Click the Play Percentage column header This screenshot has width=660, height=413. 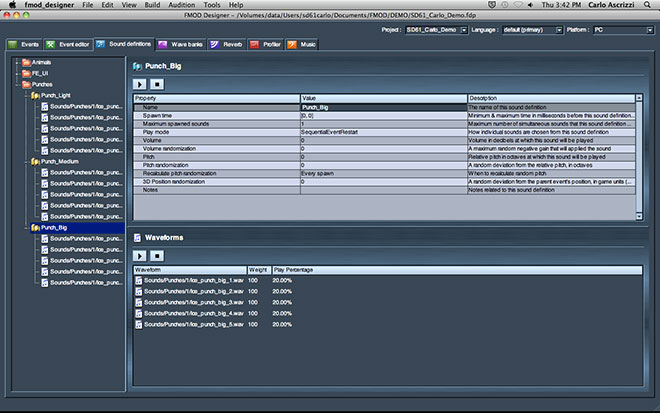(x=457, y=270)
